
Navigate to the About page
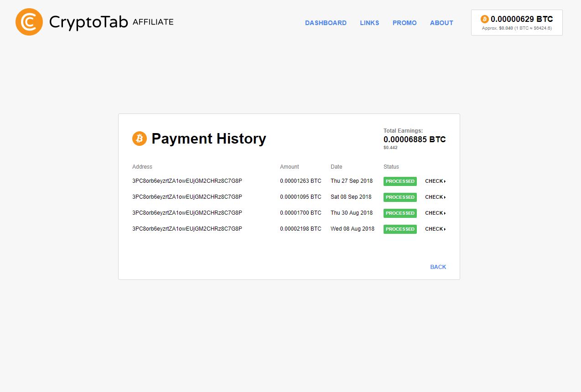click(x=441, y=23)
